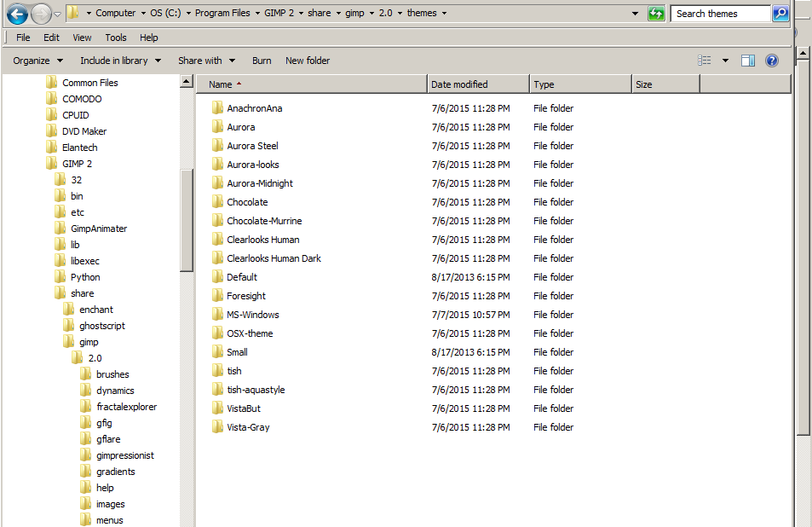Viewport: 812px width, 527px height.
Task: Click the New folder button
Action: click(x=308, y=61)
